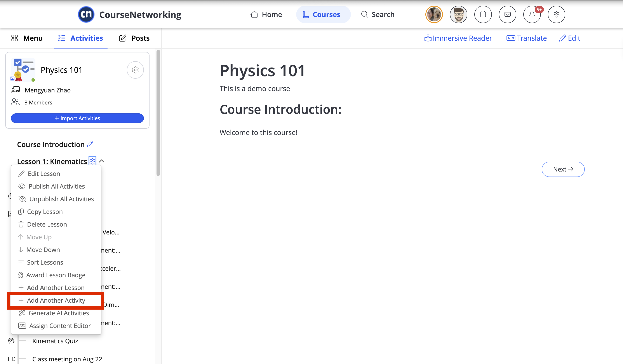Click the video icon for Class meeting

(12, 359)
